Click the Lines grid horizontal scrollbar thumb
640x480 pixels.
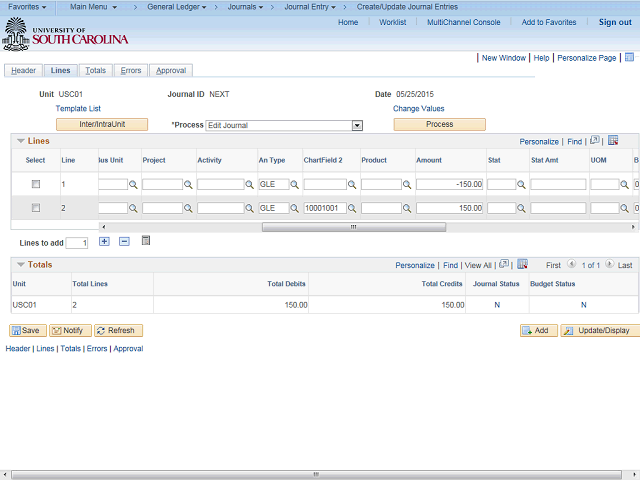pyautogui.click(x=353, y=227)
